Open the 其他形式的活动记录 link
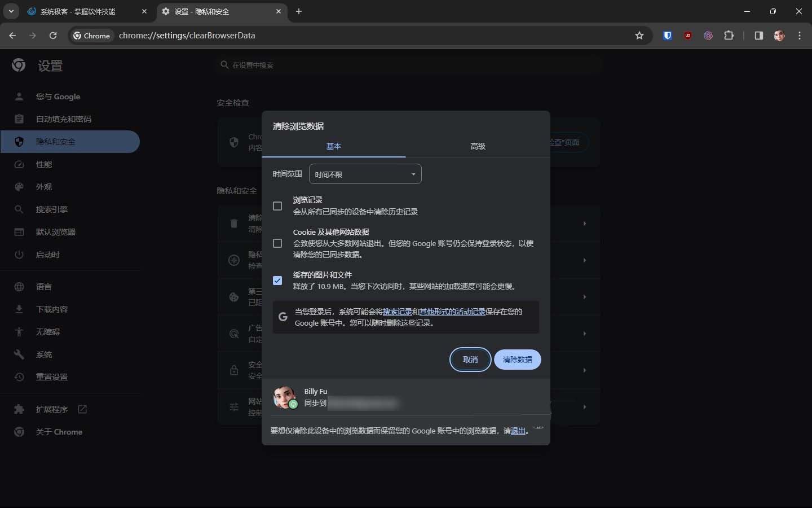Viewport: 812px width, 508px height. pos(452,312)
